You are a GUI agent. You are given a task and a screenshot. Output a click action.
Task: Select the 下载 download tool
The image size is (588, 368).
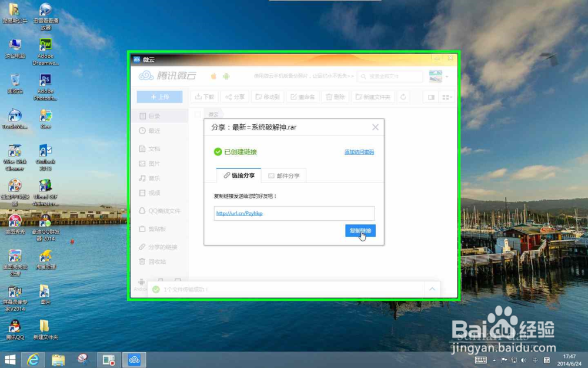(204, 97)
